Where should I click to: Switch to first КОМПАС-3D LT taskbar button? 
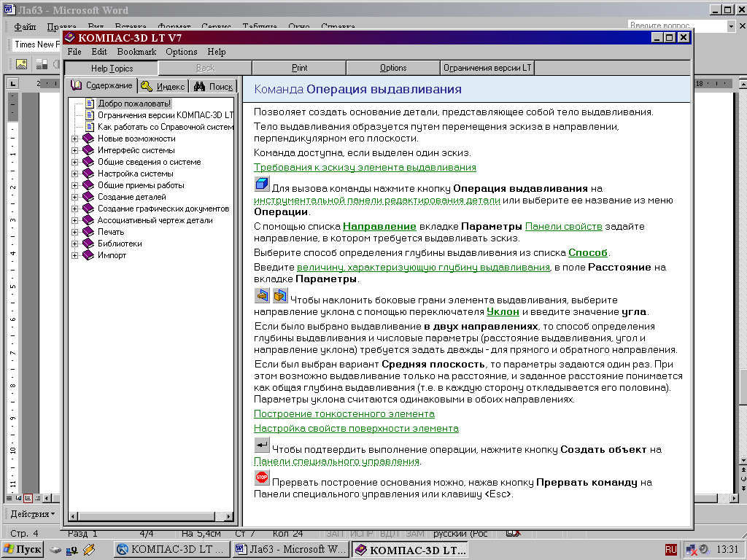pos(172,550)
